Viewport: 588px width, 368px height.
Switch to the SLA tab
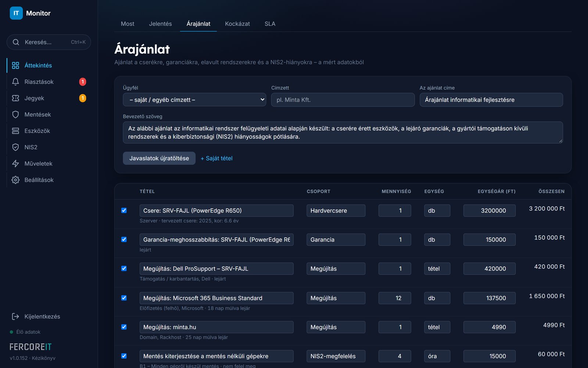[x=270, y=24]
